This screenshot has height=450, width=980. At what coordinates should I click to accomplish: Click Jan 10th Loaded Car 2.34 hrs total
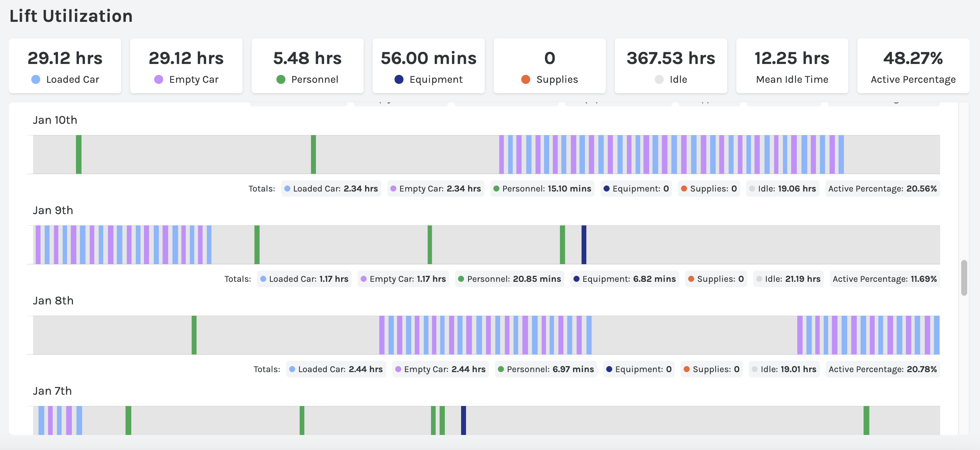(x=331, y=189)
